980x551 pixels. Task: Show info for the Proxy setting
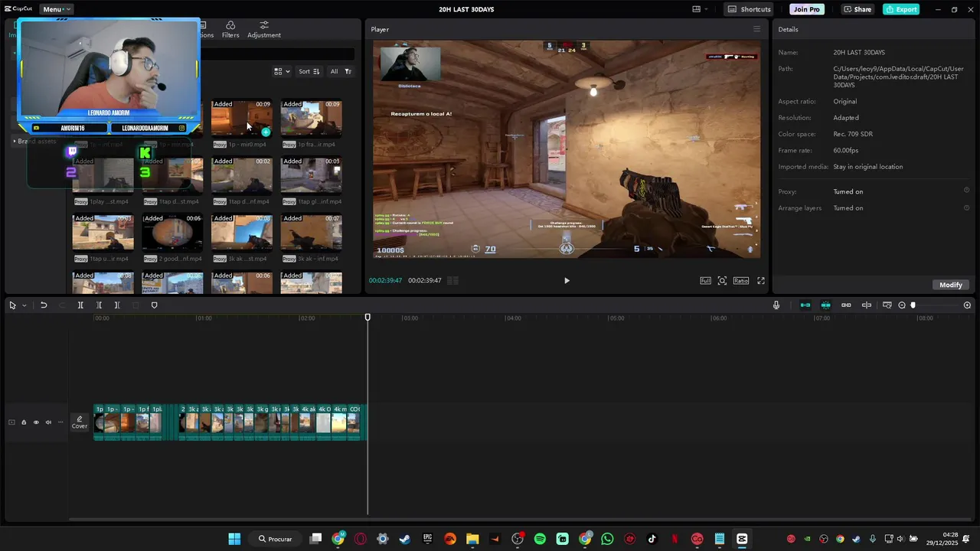(x=966, y=191)
